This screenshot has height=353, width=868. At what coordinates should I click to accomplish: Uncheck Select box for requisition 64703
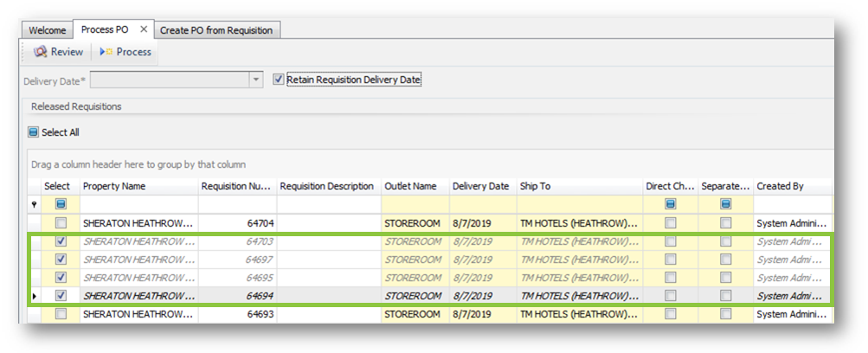pos(61,241)
